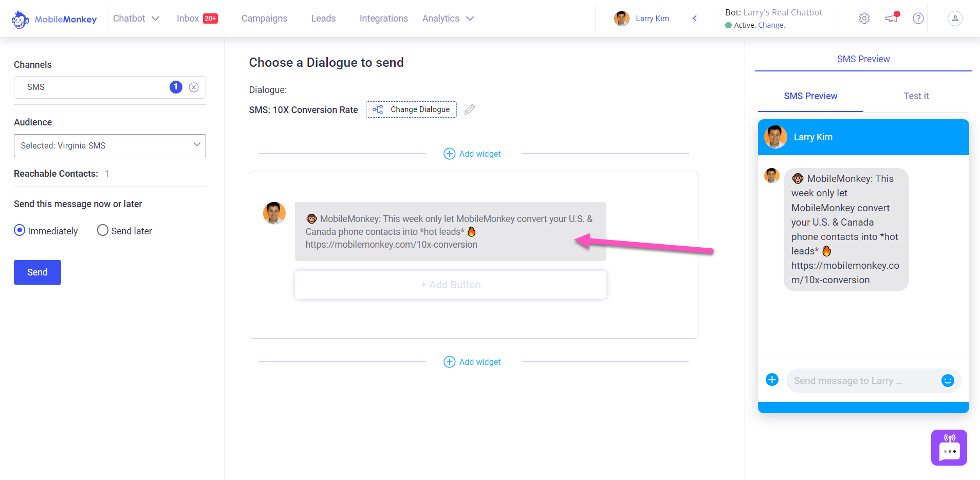Image resolution: width=980 pixels, height=480 pixels.
Task: Click the Add Button placeholder in the dialogue
Action: (x=451, y=284)
